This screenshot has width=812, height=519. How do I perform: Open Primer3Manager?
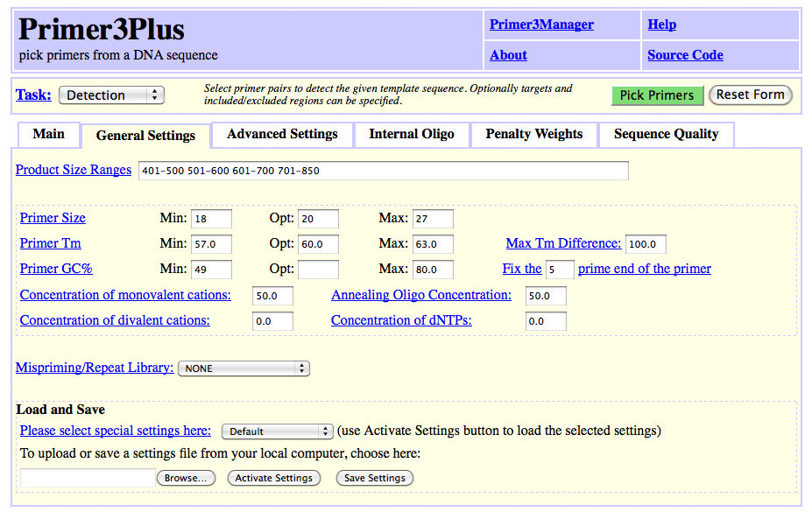pos(541,24)
